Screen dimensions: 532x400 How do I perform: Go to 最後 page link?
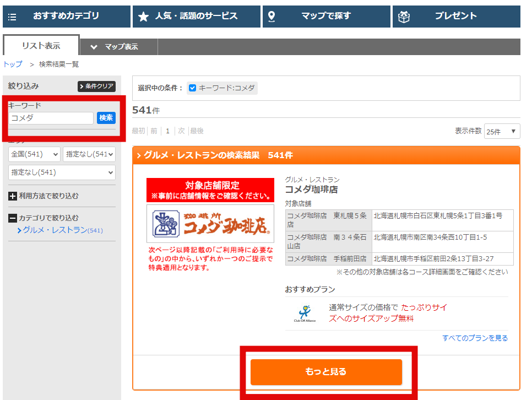coord(197,131)
